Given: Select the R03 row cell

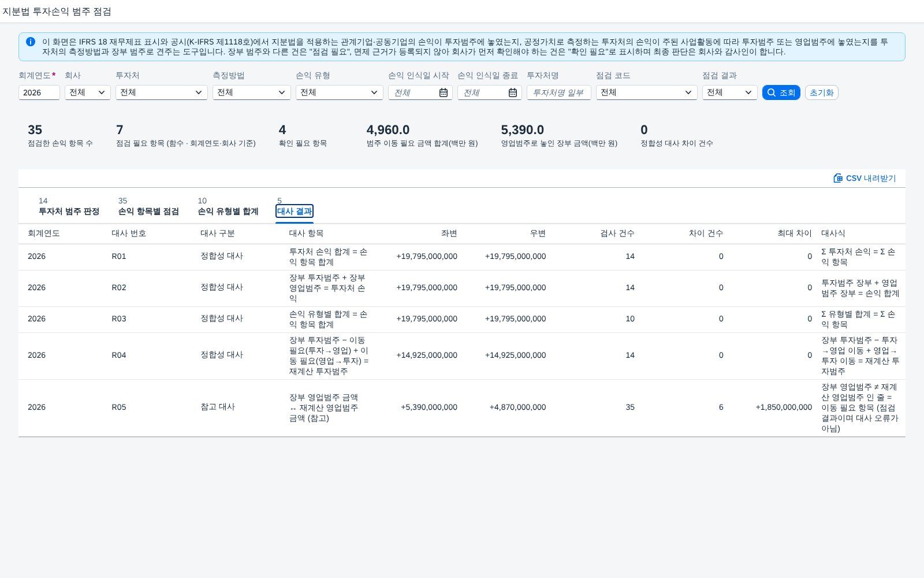Looking at the screenshot, I should 119,319.
